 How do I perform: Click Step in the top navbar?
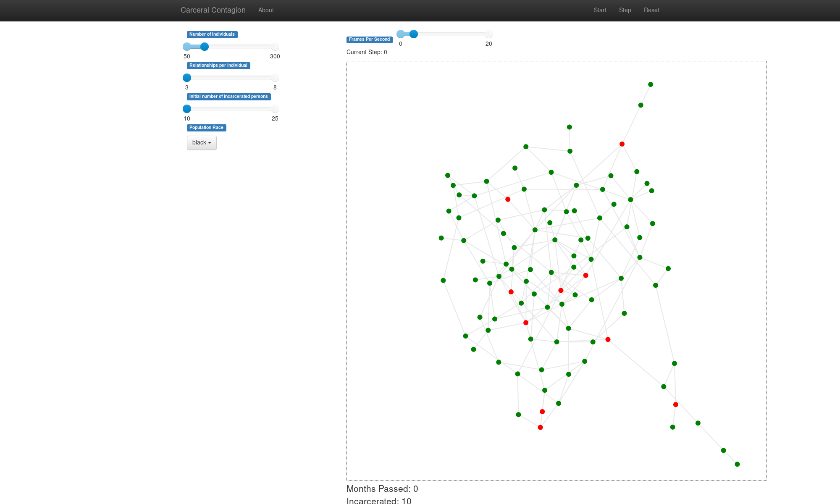(x=625, y=10)
